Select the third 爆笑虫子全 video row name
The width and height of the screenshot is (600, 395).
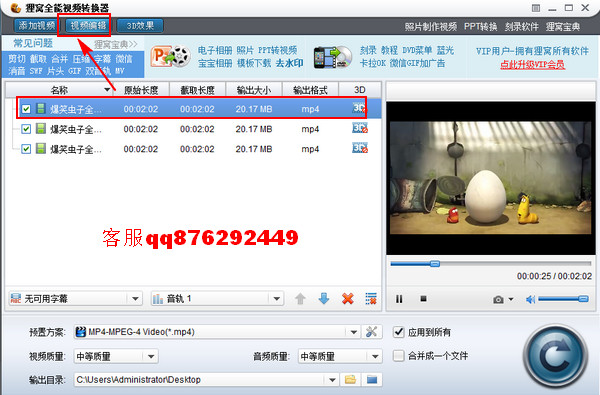tap(75, 149)
